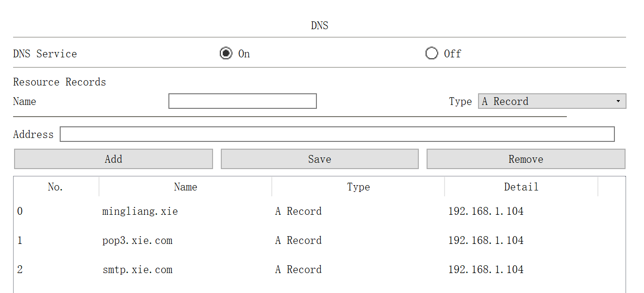The height and width of the screenshot is (293, 644).
Task: Click the Name column header
Action: point(185,187)
